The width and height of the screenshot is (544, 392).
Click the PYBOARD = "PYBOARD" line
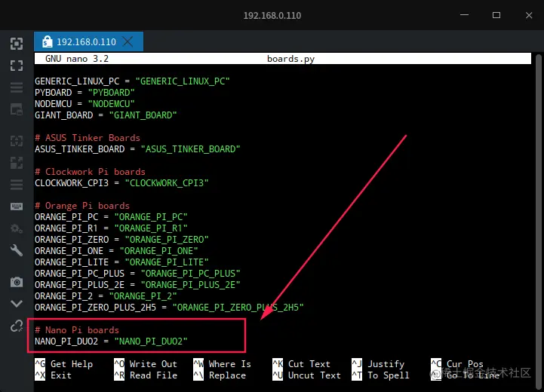click(85, 93)
